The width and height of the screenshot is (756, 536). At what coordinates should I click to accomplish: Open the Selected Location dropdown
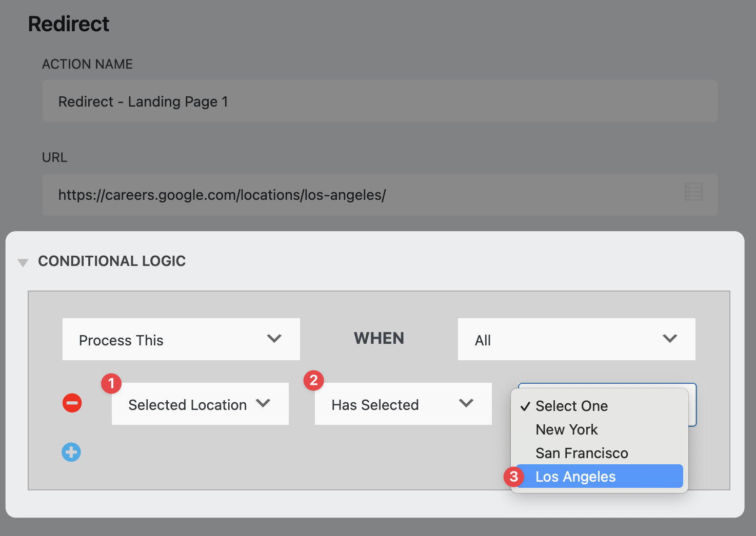[x=200, y=404]
